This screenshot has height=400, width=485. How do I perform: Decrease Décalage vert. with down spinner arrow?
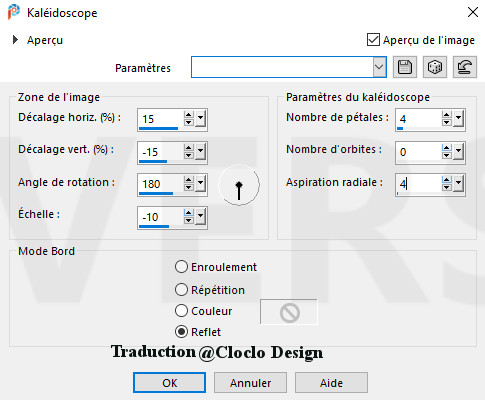(x=189, y=155)
